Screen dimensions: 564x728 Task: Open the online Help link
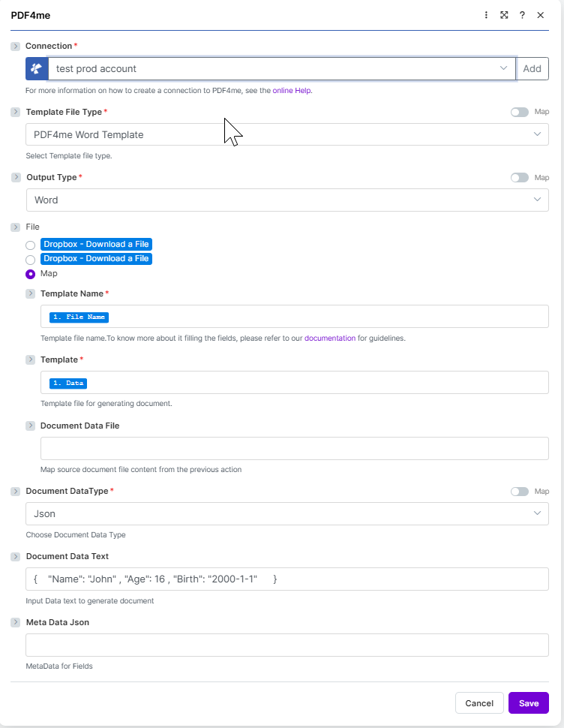(292, 91)
